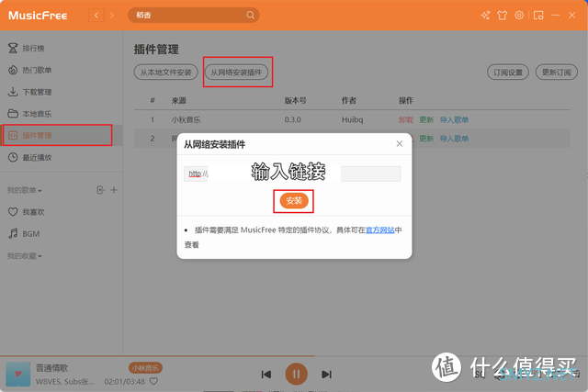Open 最近播放 in the sidebar
Screen dimensions: 588x392
click(x=62, y=157)
